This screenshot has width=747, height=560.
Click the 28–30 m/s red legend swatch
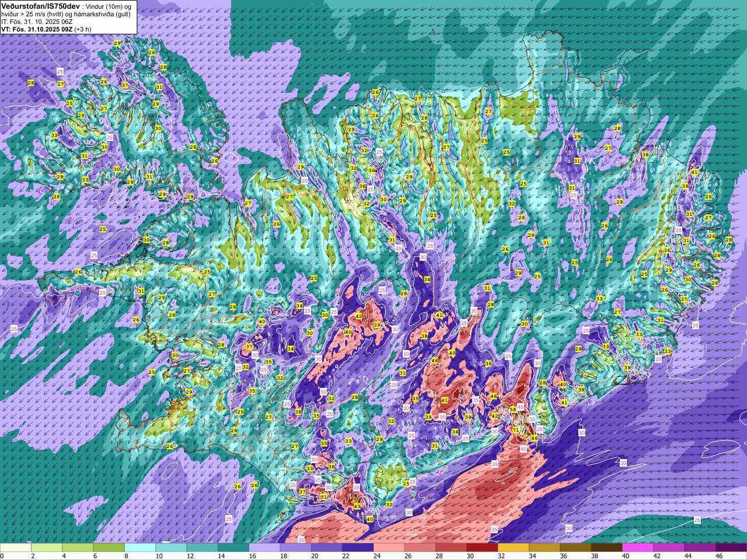pos(451,548)
